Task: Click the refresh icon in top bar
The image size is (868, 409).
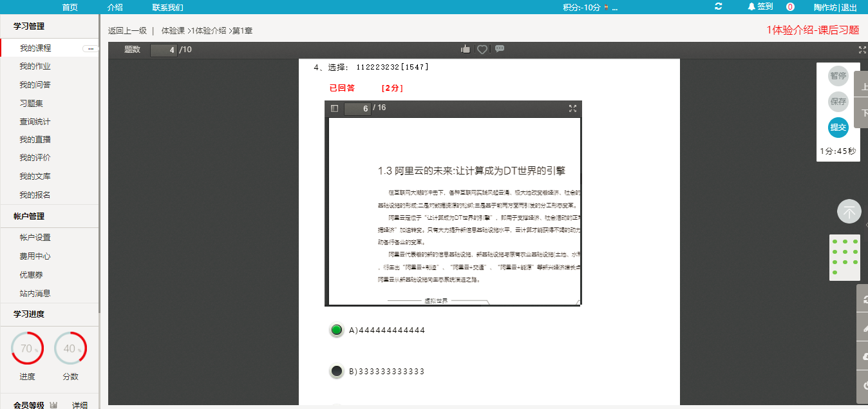Action: tap(719, 6)
